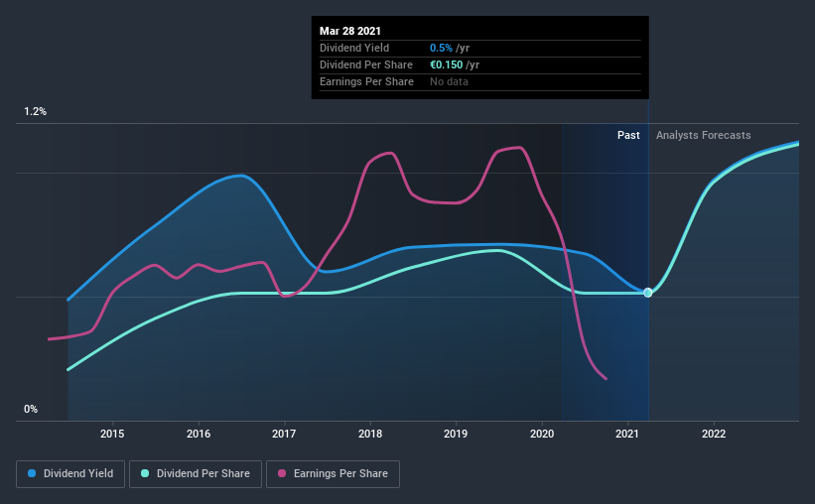Click the 2020 x-axis label
815x504 pixels.
542,434
